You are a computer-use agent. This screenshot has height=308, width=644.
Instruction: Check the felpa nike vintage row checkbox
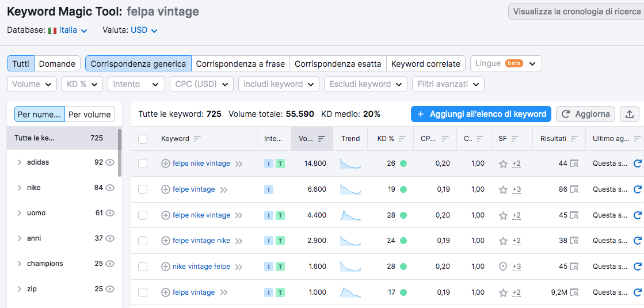click(x=143, y=163)
